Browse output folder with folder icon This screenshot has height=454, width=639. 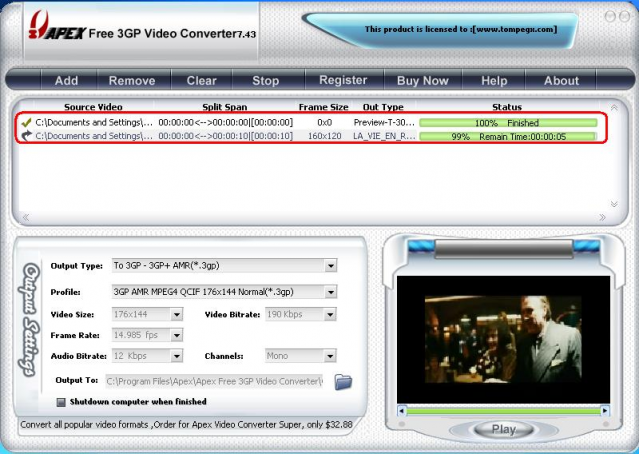[343, 381]
